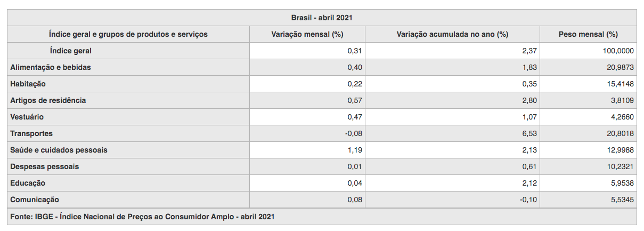
Task: Click the 'Transportes' row label
Action: 31,133
